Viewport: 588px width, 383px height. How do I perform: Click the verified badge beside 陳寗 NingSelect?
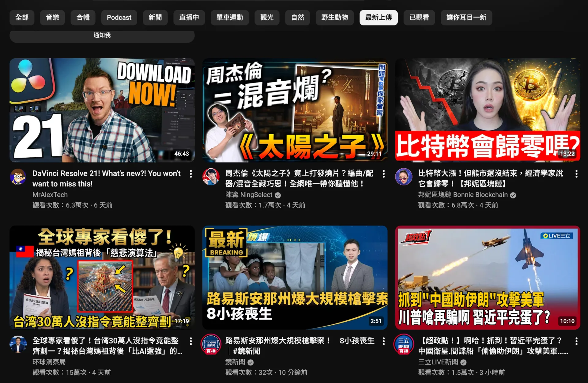coord(278,195)
